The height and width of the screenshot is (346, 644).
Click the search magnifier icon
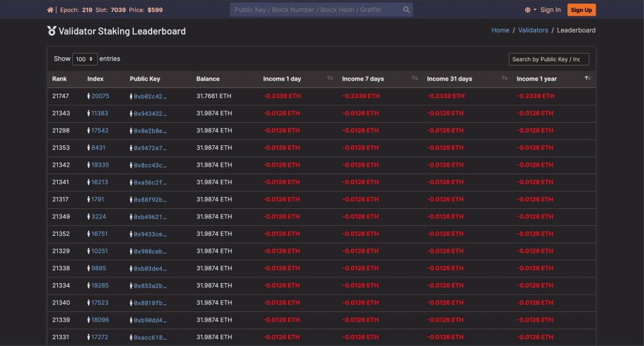tap(406, 9)
